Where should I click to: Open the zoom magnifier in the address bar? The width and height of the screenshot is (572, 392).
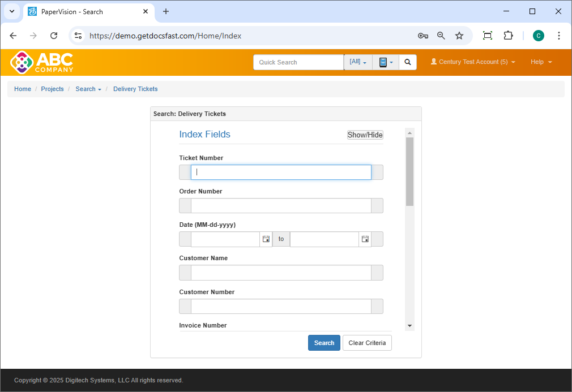click(441, 36)
